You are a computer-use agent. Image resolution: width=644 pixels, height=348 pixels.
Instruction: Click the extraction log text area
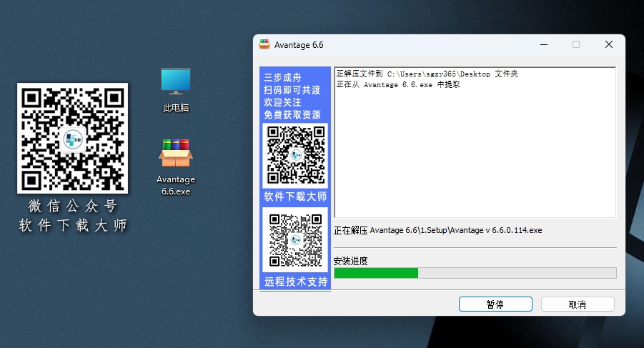pos(475,142)
